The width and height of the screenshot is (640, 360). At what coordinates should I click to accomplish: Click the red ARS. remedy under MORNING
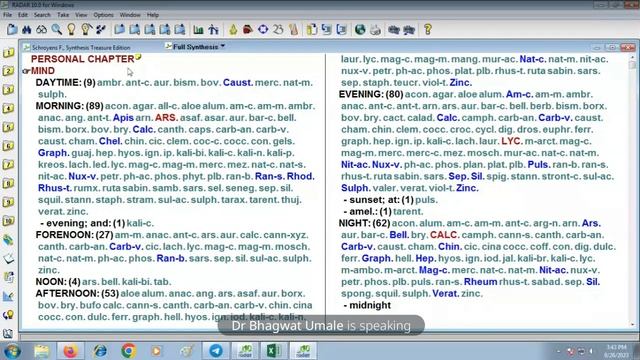(x=166, y=118)
